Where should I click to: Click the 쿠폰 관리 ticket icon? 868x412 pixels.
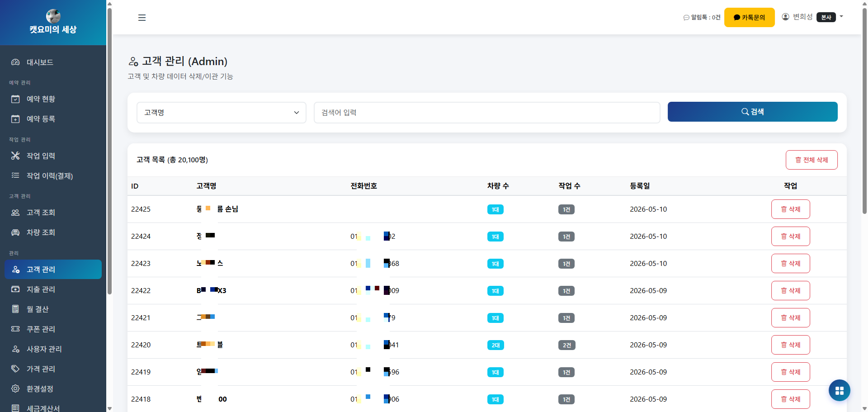pyautogui.click(x=15, y=329)
